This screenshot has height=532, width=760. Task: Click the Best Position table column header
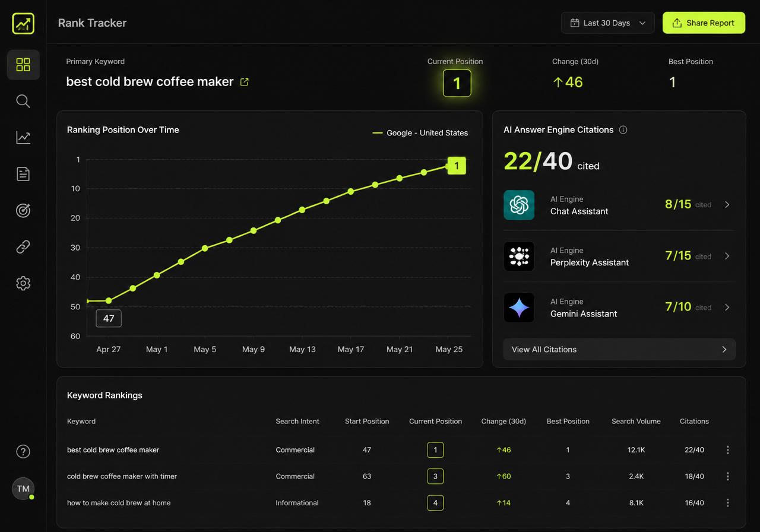pyautogui.click(x=568, y=421)
